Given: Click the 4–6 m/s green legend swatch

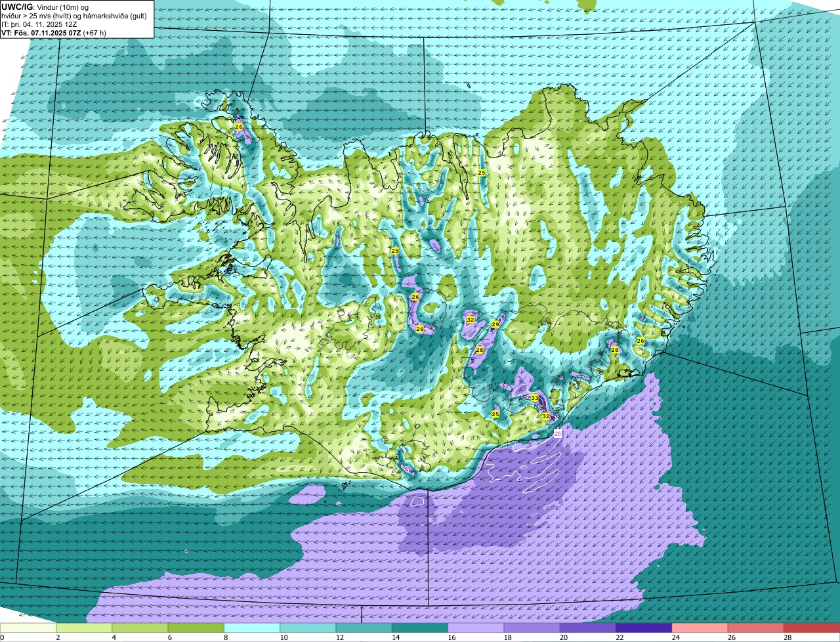Looking at the screenshot, I should point(140,628).
